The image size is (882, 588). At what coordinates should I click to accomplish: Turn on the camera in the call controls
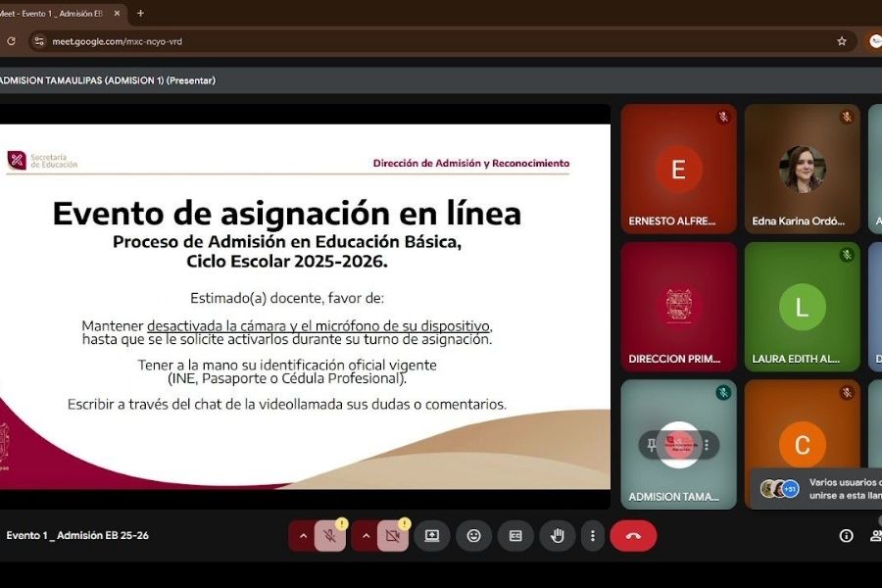click(x=393, y=536)
